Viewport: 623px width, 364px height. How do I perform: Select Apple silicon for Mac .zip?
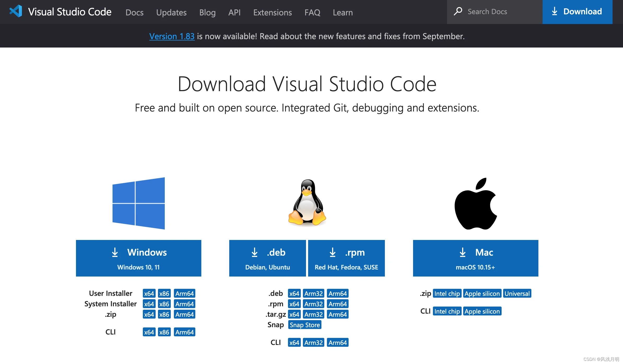(482, 293)
